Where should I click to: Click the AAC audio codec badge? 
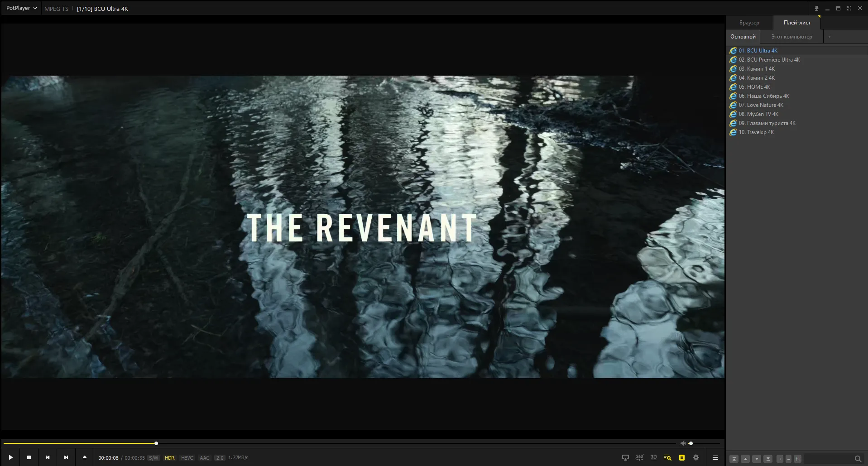pos(205,458)
